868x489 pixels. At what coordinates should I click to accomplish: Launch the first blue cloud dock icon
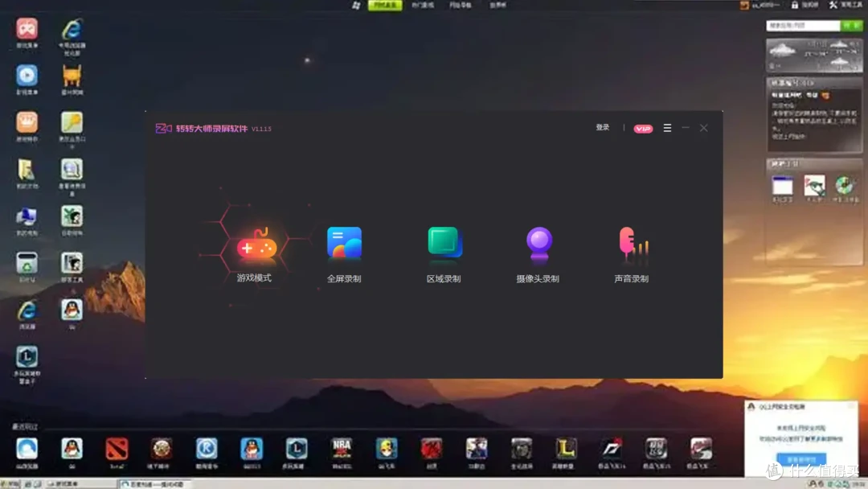(x=27, y=449)
